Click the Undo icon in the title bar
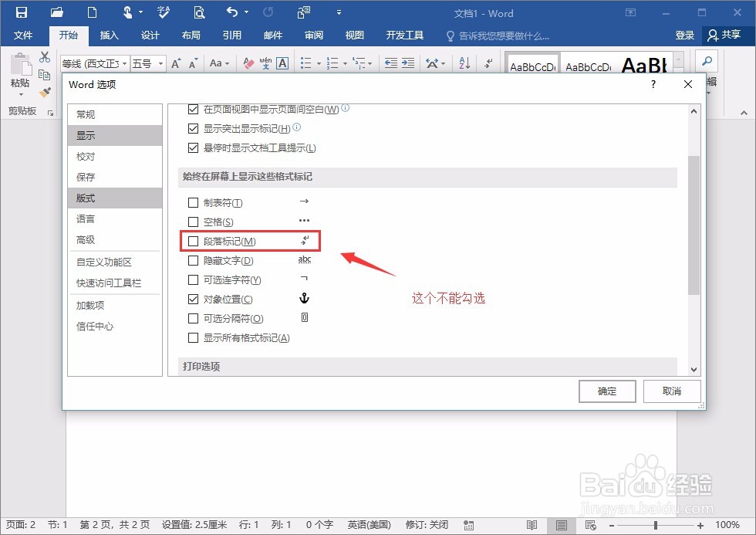The width and height of the screenshot is (756, 535). coord(231,13)
